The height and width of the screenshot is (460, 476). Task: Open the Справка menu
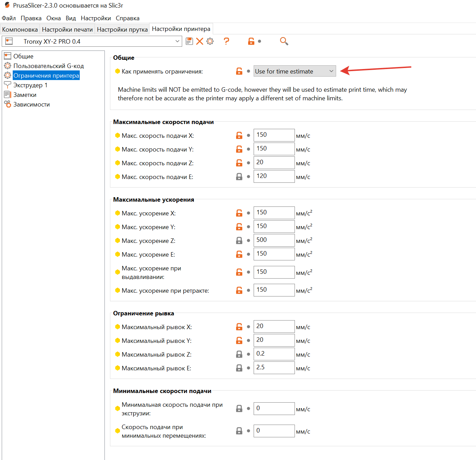[x=128, y=18]
